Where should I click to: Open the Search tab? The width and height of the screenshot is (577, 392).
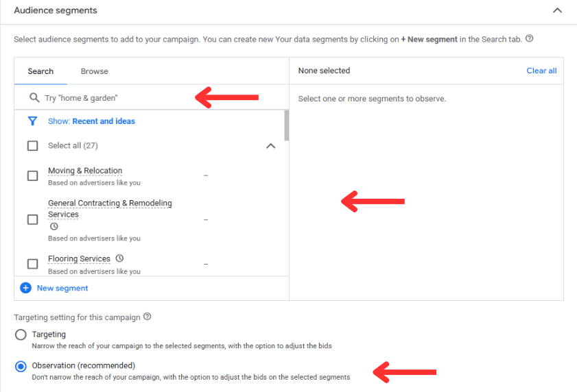(x=40, y=71)
